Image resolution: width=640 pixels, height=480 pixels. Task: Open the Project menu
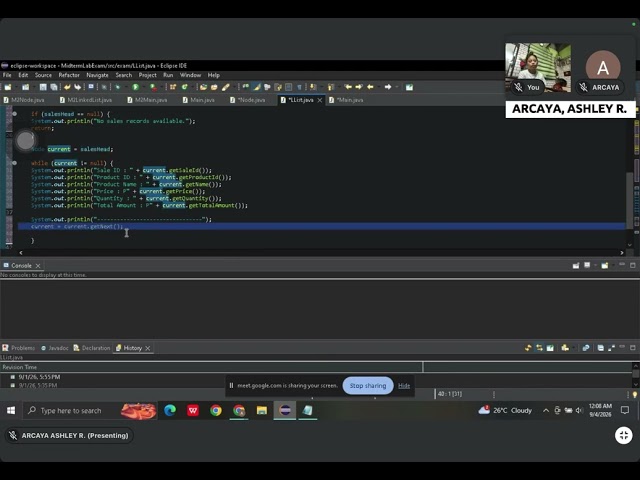(147, 75)
